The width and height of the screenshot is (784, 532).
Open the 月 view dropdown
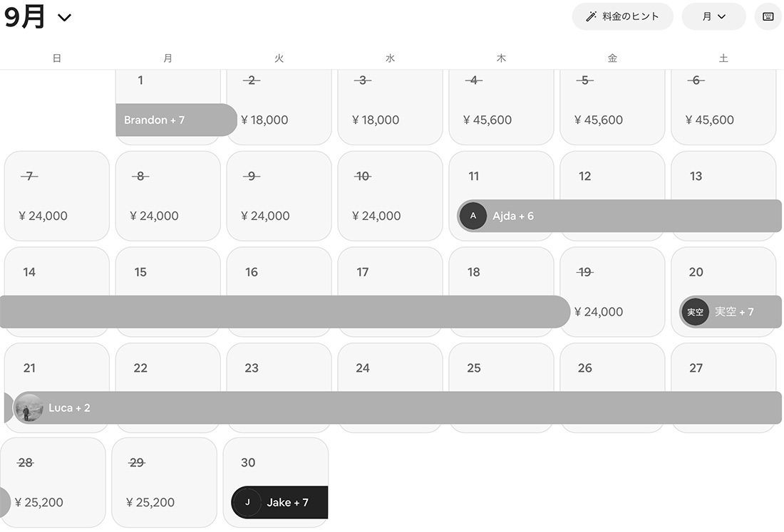[713, 16]
